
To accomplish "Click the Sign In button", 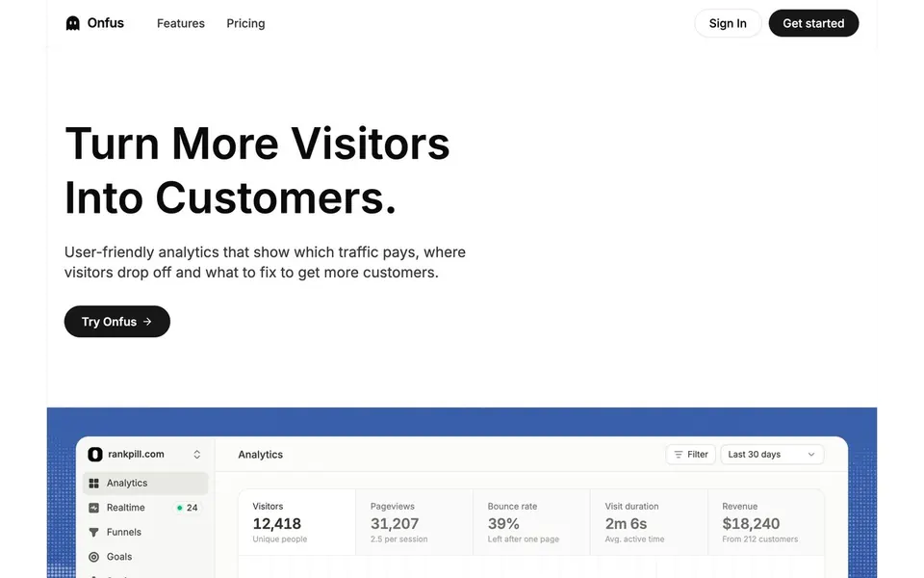I will pos(728,23).
